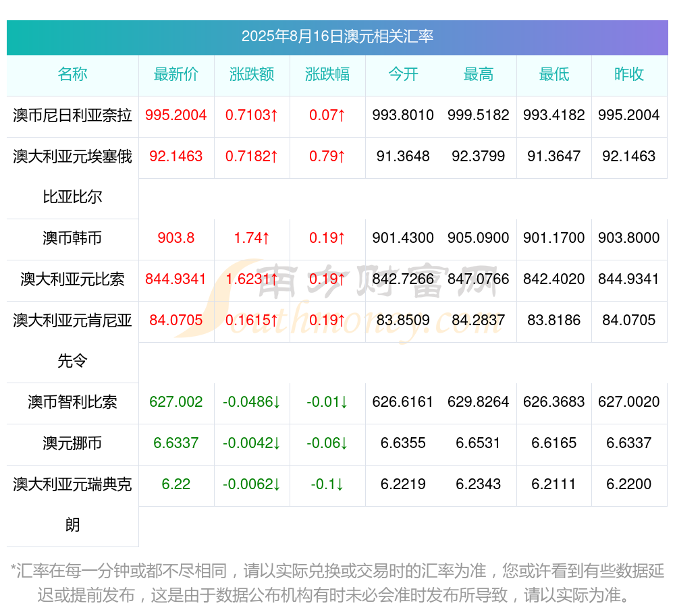Click opening value 6.2219
Viewport: 675px width, 616px height.
pyautogui.click(x=403, y=484)
